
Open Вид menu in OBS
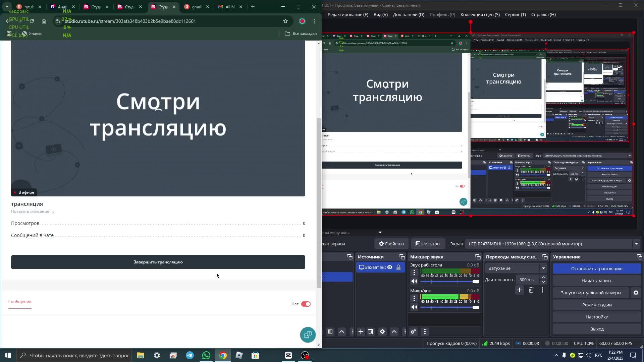click(x=381, y=14)
